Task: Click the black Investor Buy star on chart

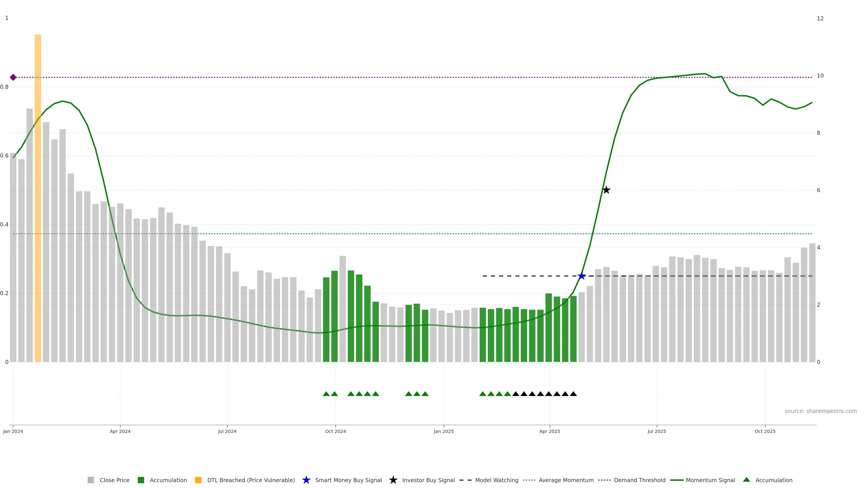Action: pos(606,190)
